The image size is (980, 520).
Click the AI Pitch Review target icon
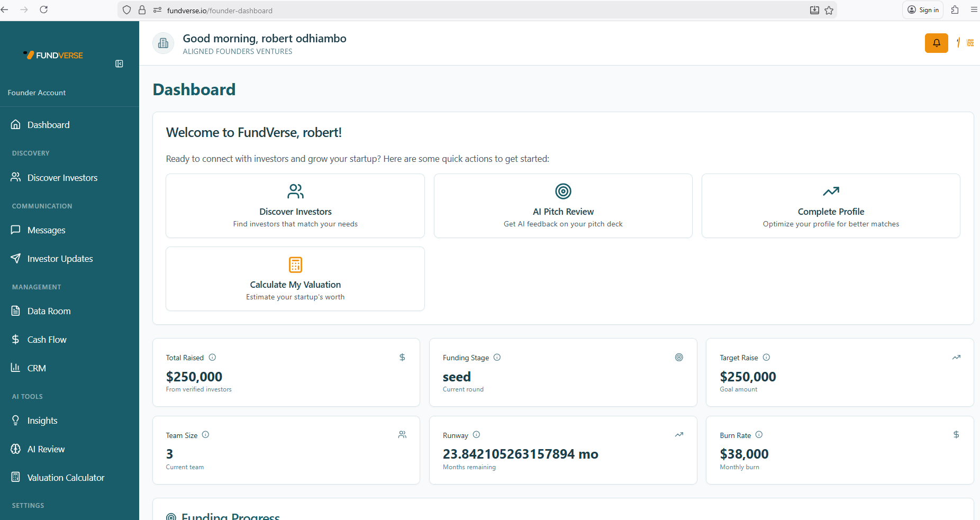pyautogui.click(x=562, y=191)
